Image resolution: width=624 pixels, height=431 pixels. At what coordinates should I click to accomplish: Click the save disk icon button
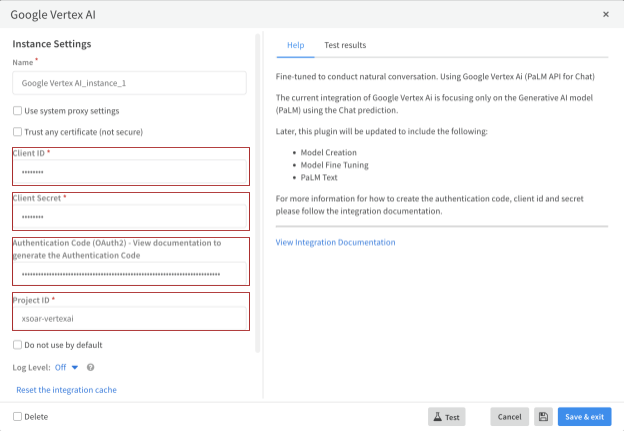pos(543,417)
